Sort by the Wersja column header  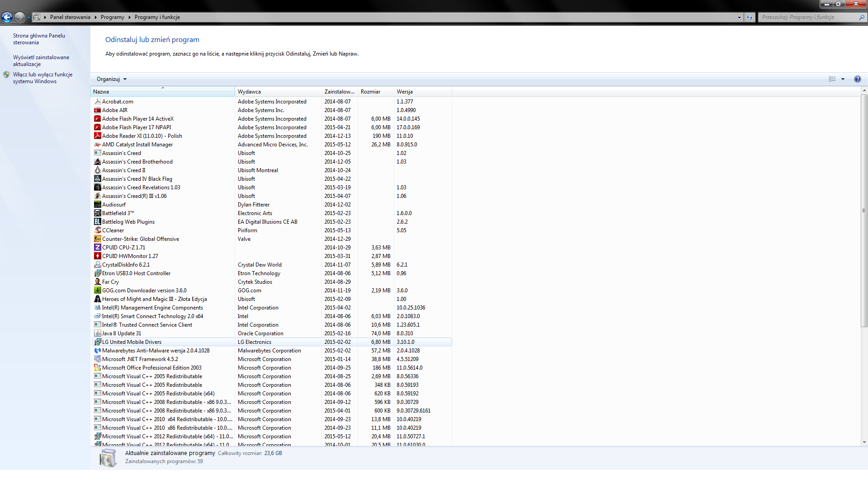423,92
